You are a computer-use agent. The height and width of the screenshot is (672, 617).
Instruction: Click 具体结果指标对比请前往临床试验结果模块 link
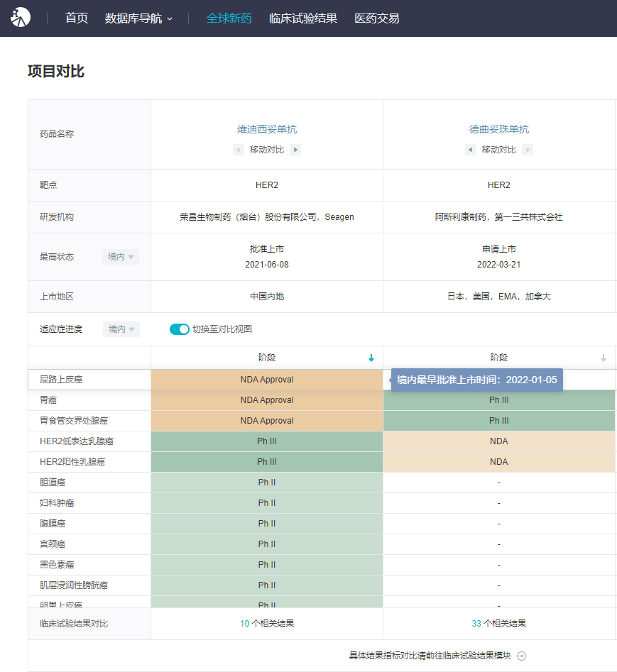[430, 656]
